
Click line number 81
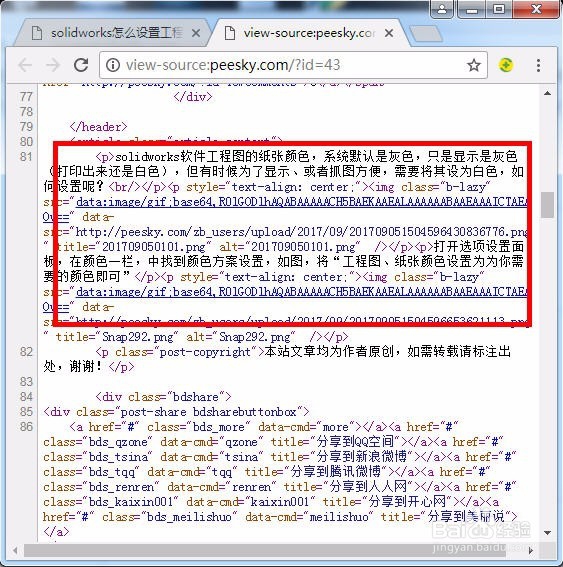tap(26, 157)
